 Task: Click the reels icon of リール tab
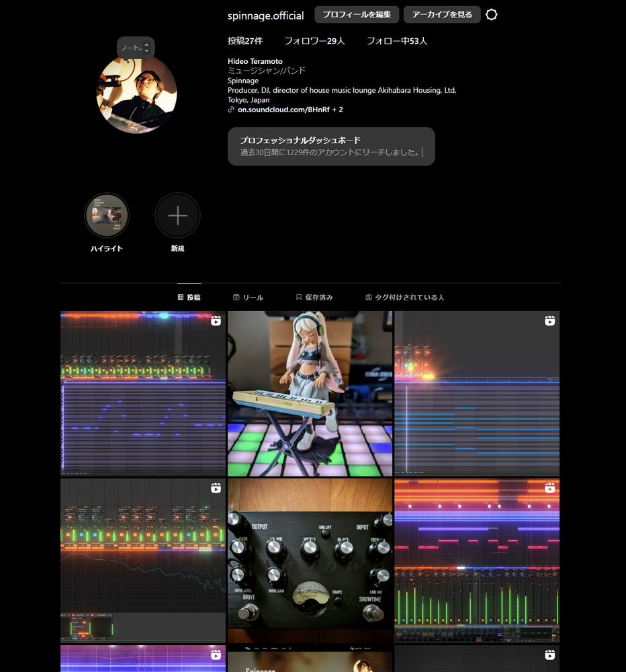coord(236,298)
